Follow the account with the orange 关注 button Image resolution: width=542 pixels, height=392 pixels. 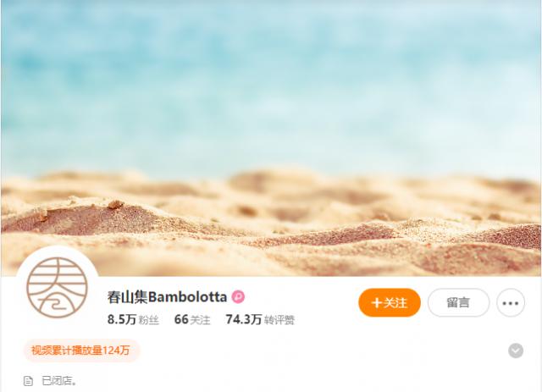pyautogui.click(x=390, y=303)
